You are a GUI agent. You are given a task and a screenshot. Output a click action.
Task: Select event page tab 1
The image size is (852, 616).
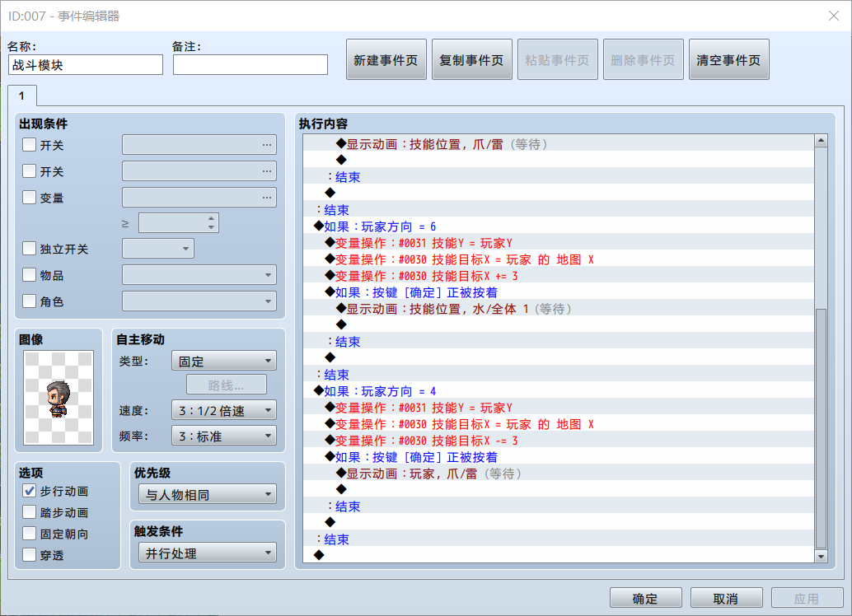click(22, 96)
